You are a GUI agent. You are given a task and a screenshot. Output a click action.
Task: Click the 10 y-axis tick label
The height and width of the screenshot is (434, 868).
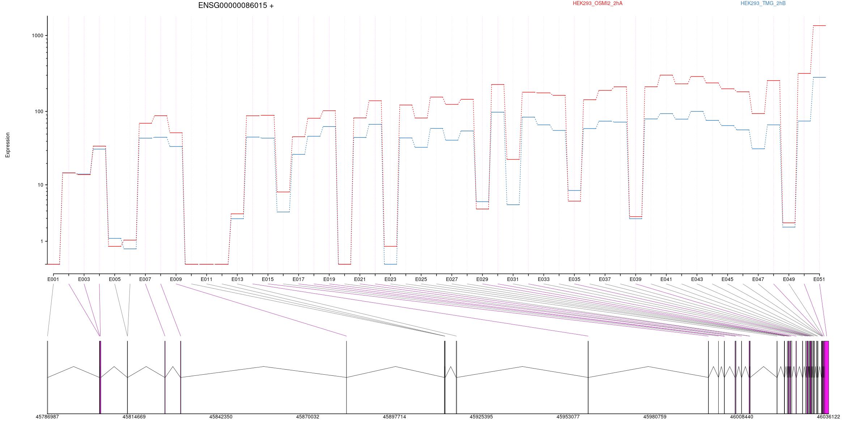(x=41, y=185)
